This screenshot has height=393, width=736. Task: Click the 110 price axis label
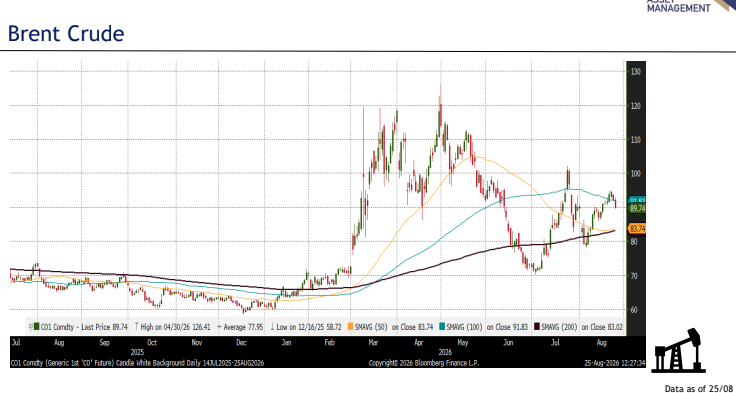point(636,139)
